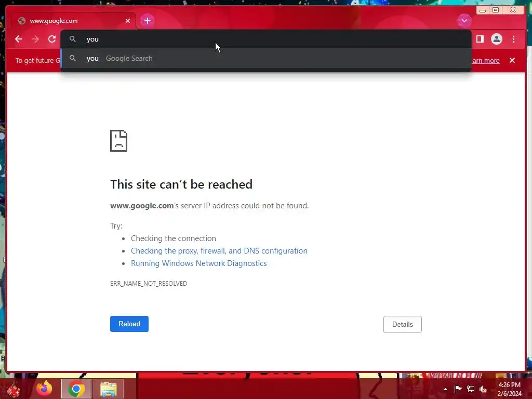Click into the address bar with 'you'
The height and width of the screenshot is (399, 532).
point(266,39)
